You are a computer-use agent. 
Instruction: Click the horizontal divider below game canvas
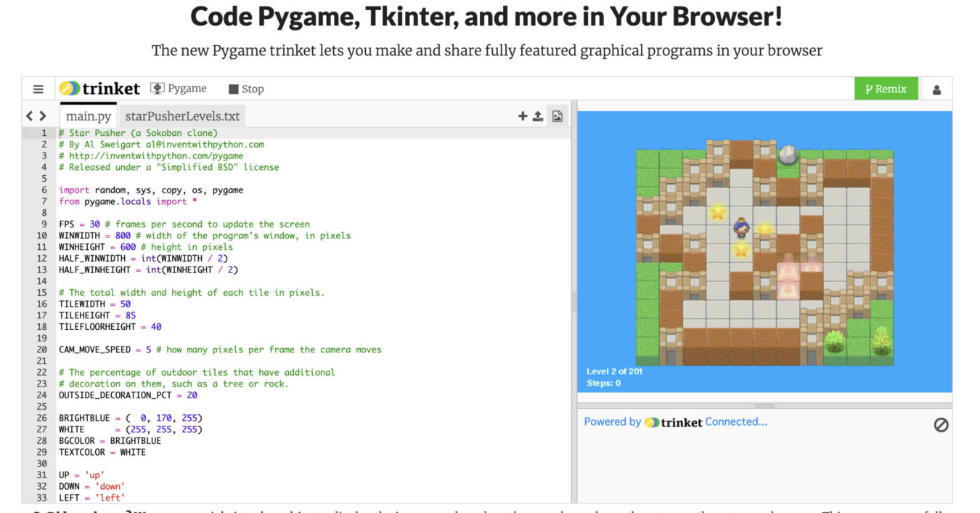[x=764, y=405]
